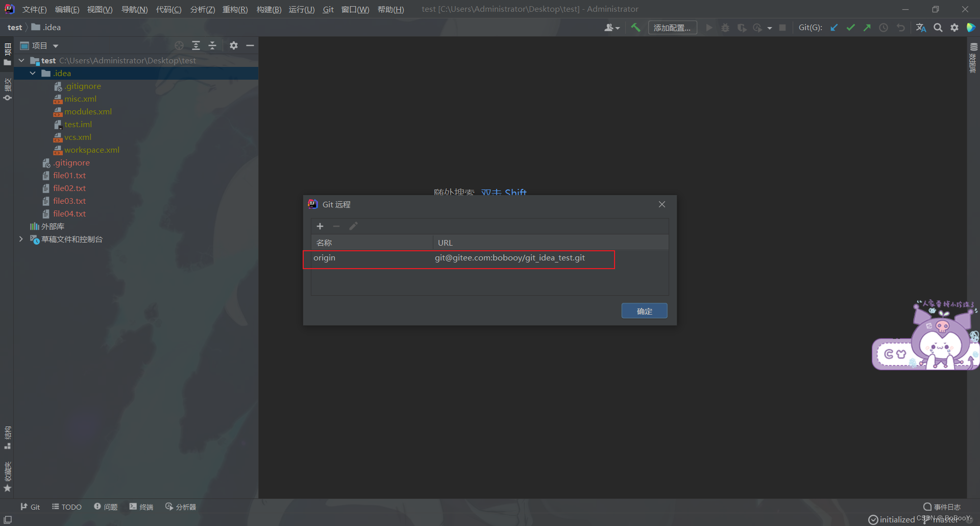The image size is (980, 526).
Task: Select file01.txt in project tree
Action: click(69, 175)
